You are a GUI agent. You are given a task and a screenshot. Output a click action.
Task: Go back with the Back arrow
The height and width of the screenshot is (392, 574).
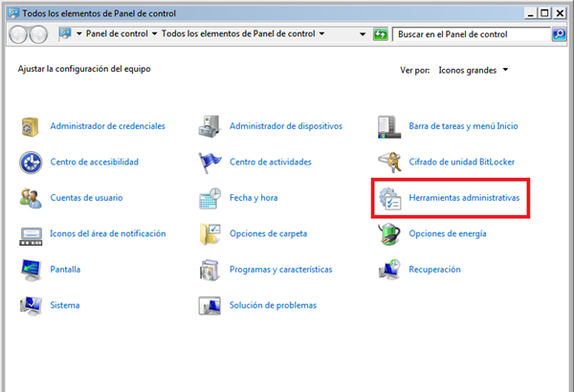pos(18,34)
